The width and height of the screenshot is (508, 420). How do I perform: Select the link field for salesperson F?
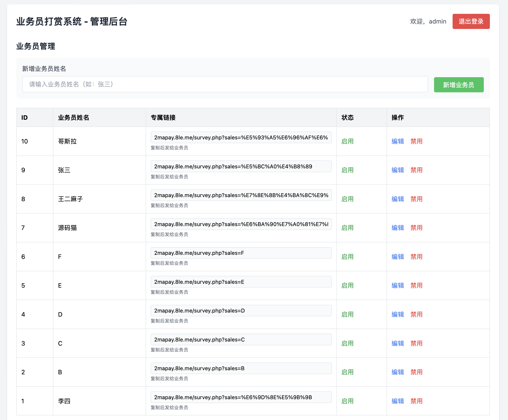point(241,253)
